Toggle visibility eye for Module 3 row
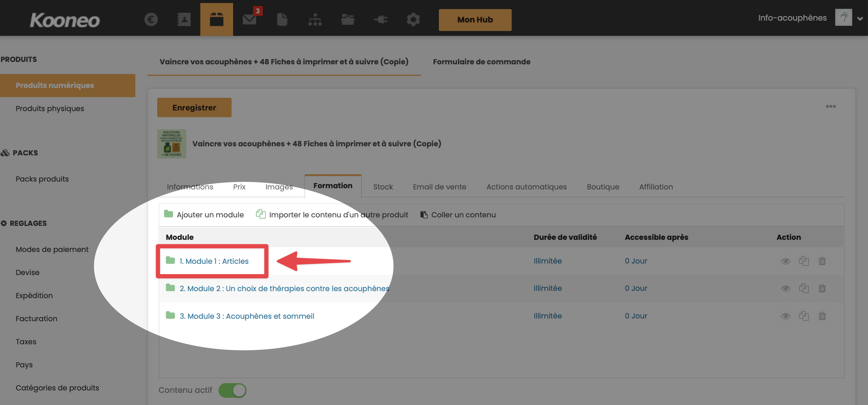Viewport: 868px width, 405px height. 785,316
